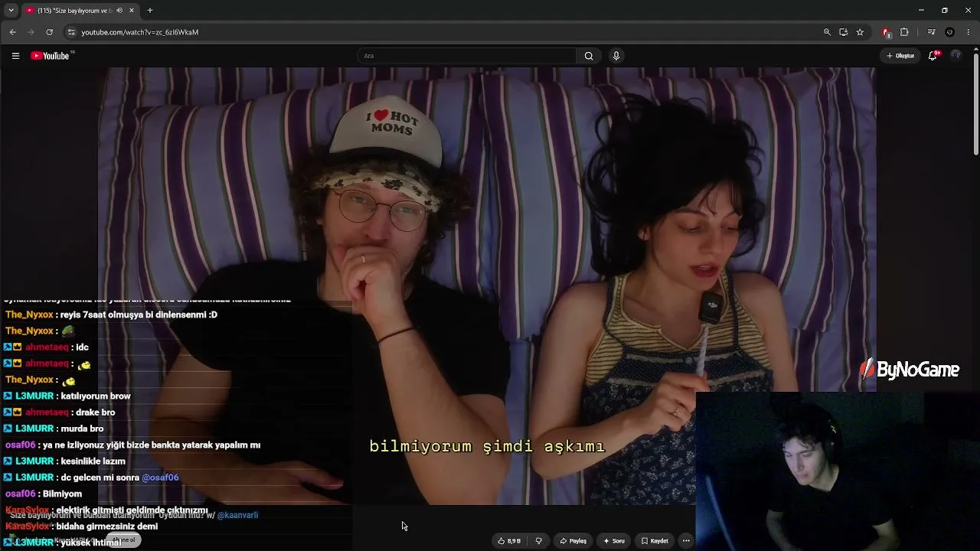Image resolution: width=980 pixels, height=551 pixels.
Task: Go to YouTube home via logo
Action: point(52,56)
